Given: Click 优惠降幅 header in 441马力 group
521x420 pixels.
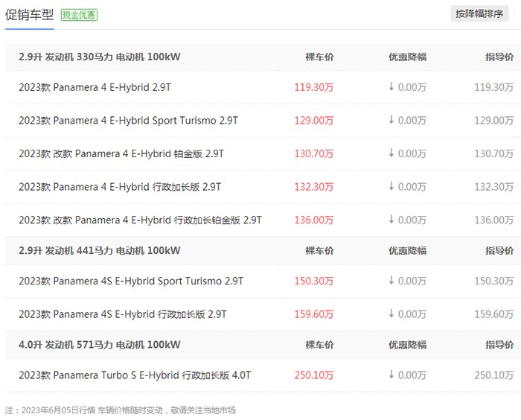Looking at the screenshot, I should point(407,251).
